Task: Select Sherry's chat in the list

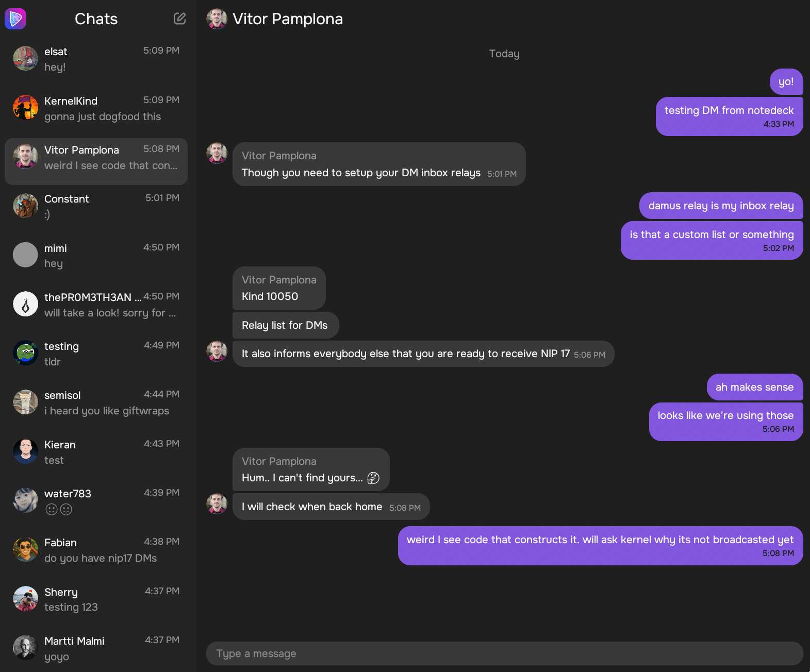Action: coord(96,599)
